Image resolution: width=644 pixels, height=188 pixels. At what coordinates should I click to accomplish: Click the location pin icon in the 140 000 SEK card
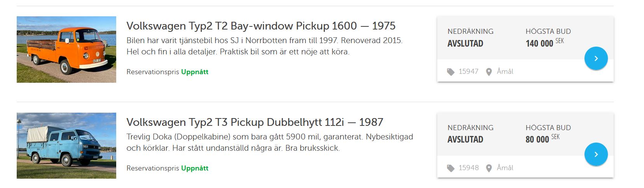(x=489, y=72)
